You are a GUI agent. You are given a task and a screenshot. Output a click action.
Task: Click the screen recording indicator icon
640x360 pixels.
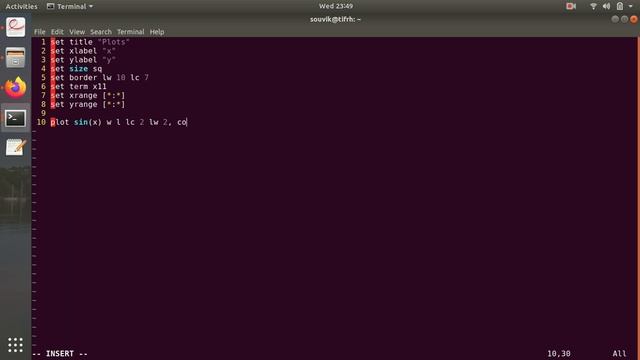point(571,6)
